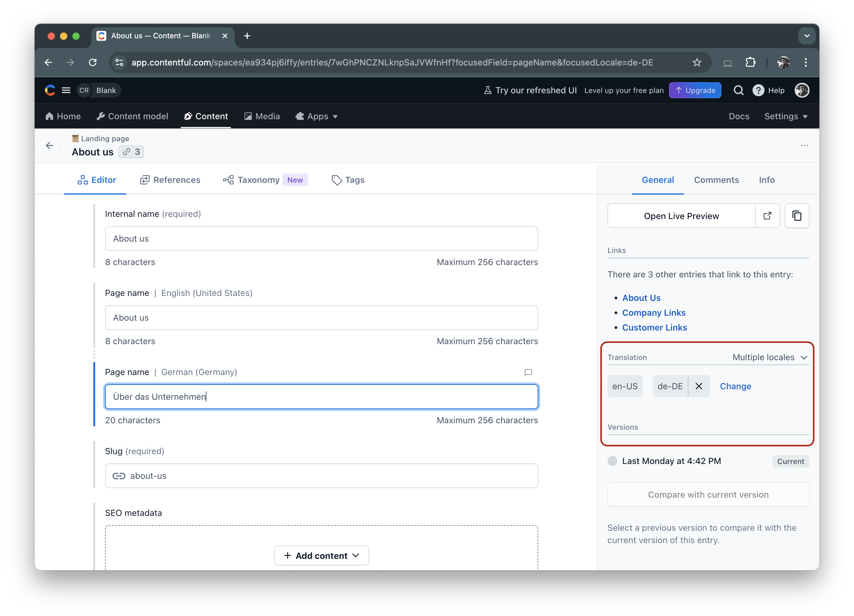Click the German Page name field
This screenshot has height=616, width=854.
[x=321, y=396]
